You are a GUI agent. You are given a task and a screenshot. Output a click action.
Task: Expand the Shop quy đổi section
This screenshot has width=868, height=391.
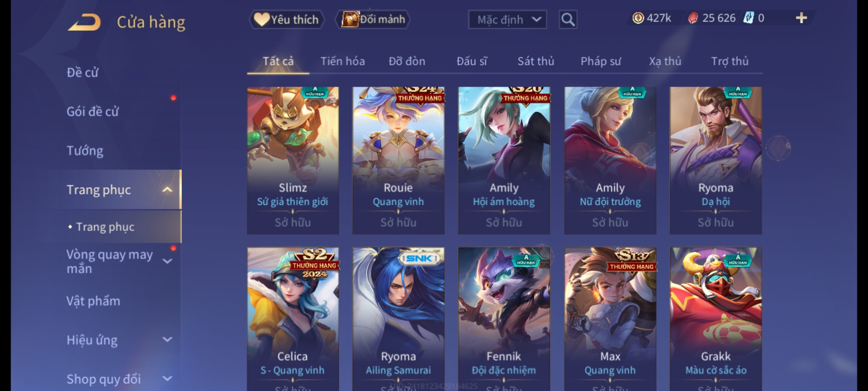tap(167, 379)
